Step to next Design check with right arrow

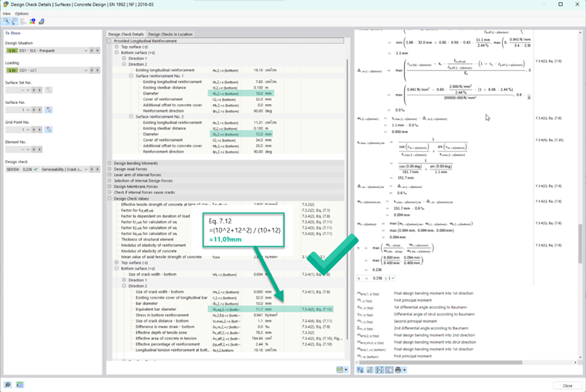(x=98, y=169)
